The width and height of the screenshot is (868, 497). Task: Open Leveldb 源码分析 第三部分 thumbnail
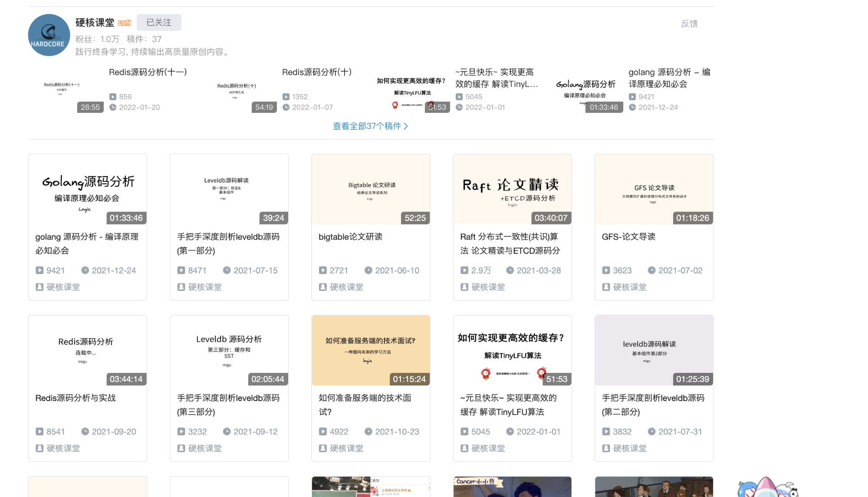click(x=229, y=351)
